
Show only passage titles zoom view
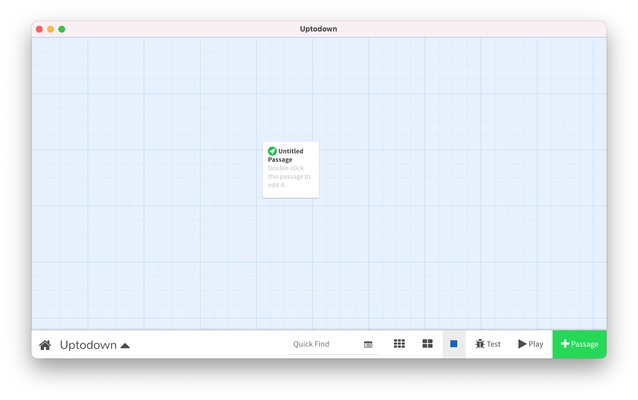click(428, 344)
